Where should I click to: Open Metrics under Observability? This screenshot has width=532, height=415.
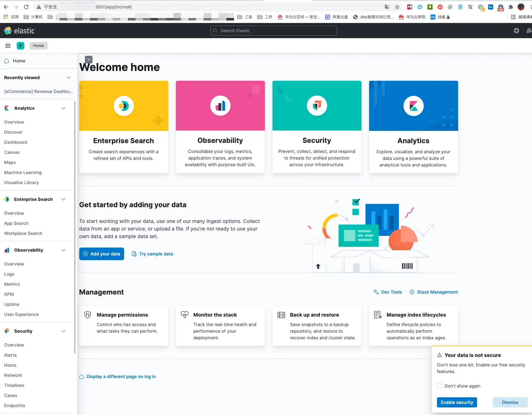point(12,284)
